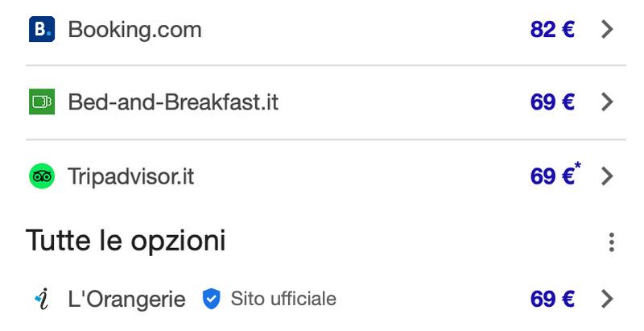Open the three-dot more options menu
Viewport: 644px width, 331px height.
pos(612,242)
